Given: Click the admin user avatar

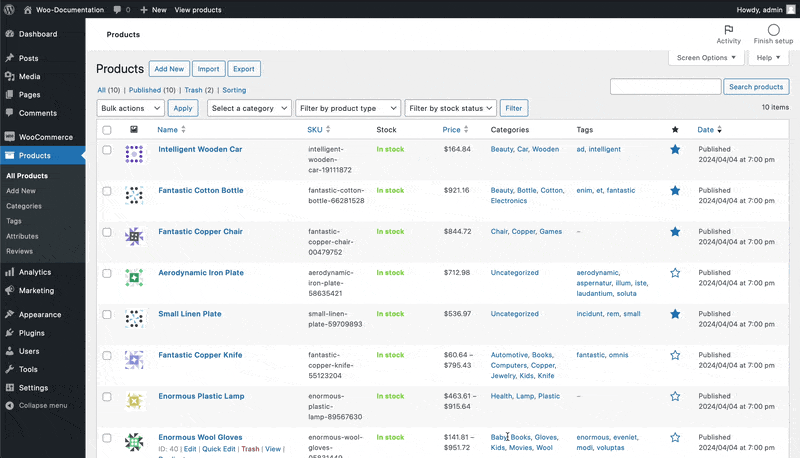Looking at the screenshot, I should [x=790, y=9].
